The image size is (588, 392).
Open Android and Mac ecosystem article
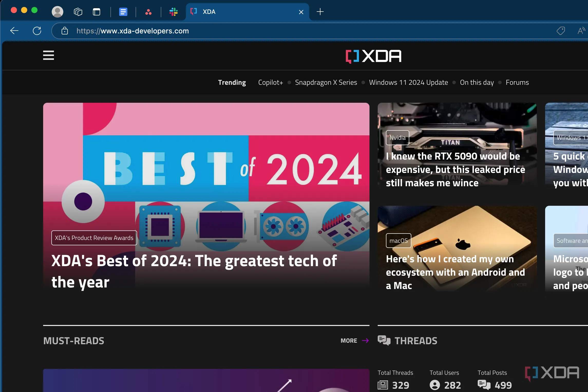(x=456, y=272)
